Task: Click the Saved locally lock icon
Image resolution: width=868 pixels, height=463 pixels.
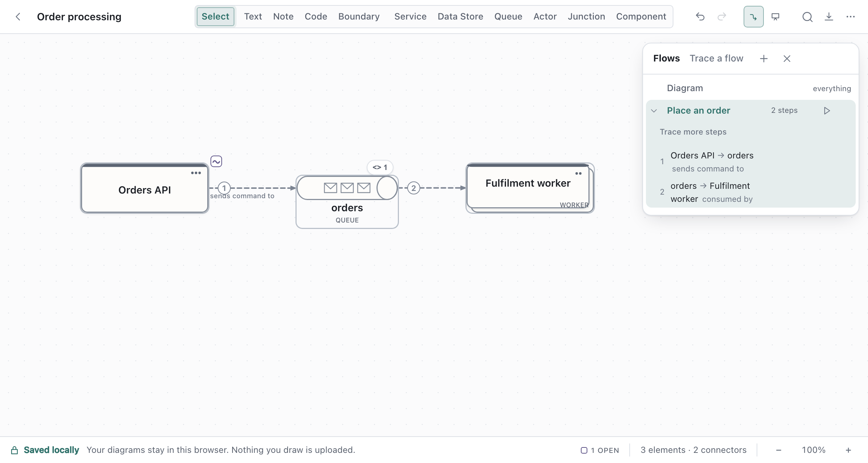Action: click(14, 450)
